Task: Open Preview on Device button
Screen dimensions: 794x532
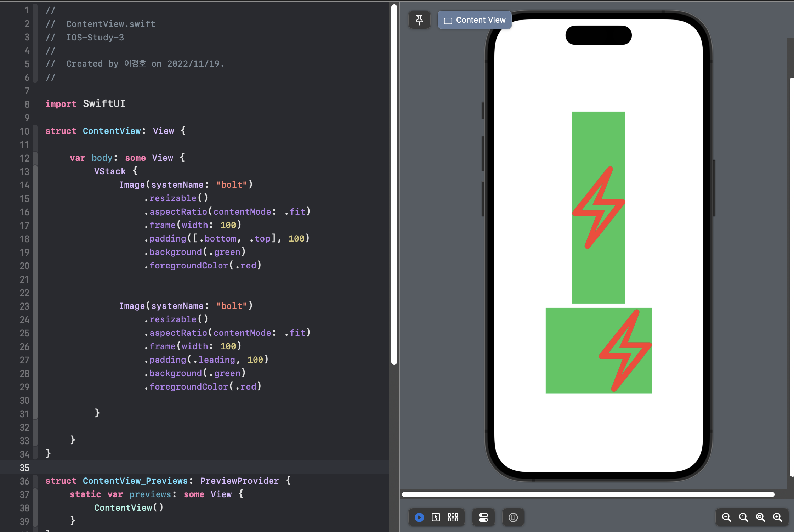Action: [x=513, y=517]
